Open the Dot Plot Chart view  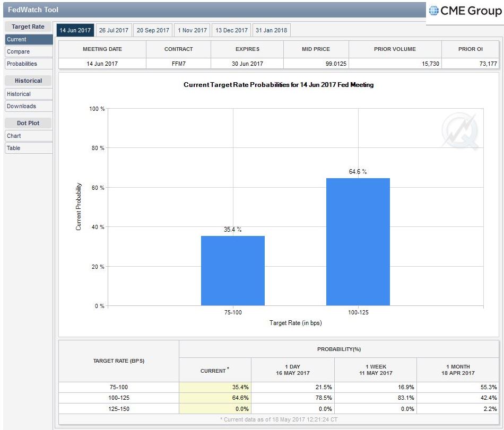tap(29, 136)
